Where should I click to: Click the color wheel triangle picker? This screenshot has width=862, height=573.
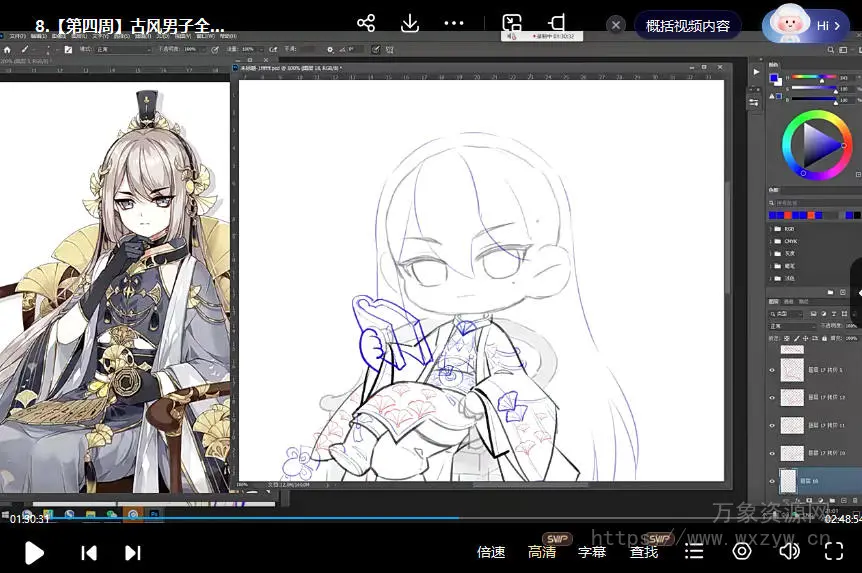(x=820, y=146)
